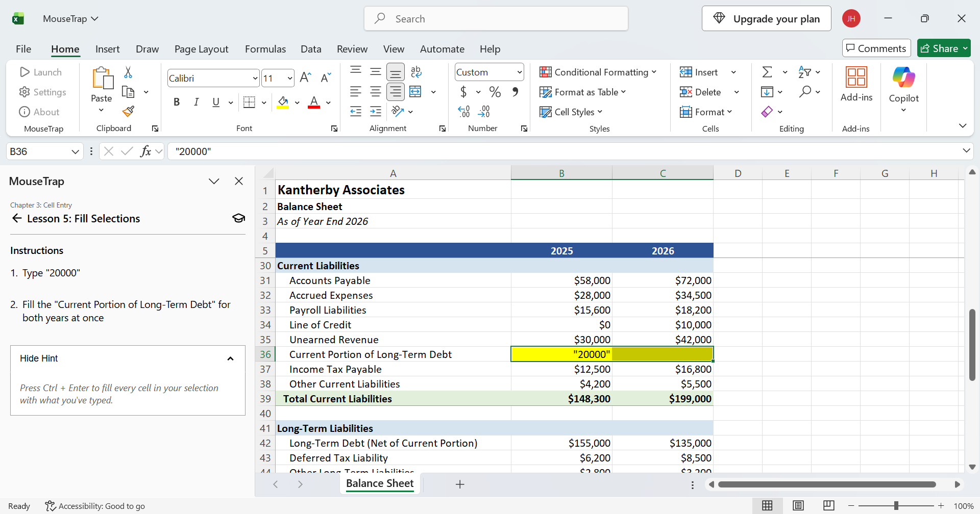Viewport: 980px width, 514px height.
Task: Collapse the Hide Hint panel
Action: click(x=128, y=358)
